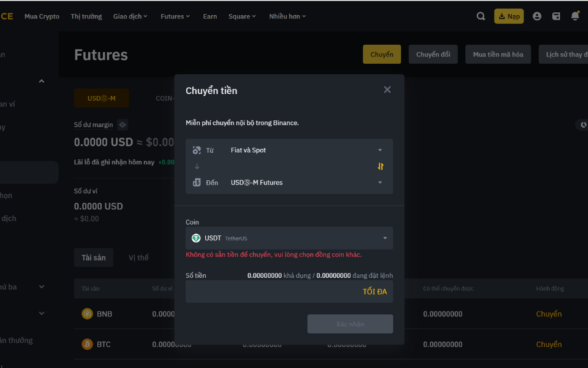The image size is (588, 368).
Task: Click the USDT Tether coin icon
Action: tap(196, 238)
